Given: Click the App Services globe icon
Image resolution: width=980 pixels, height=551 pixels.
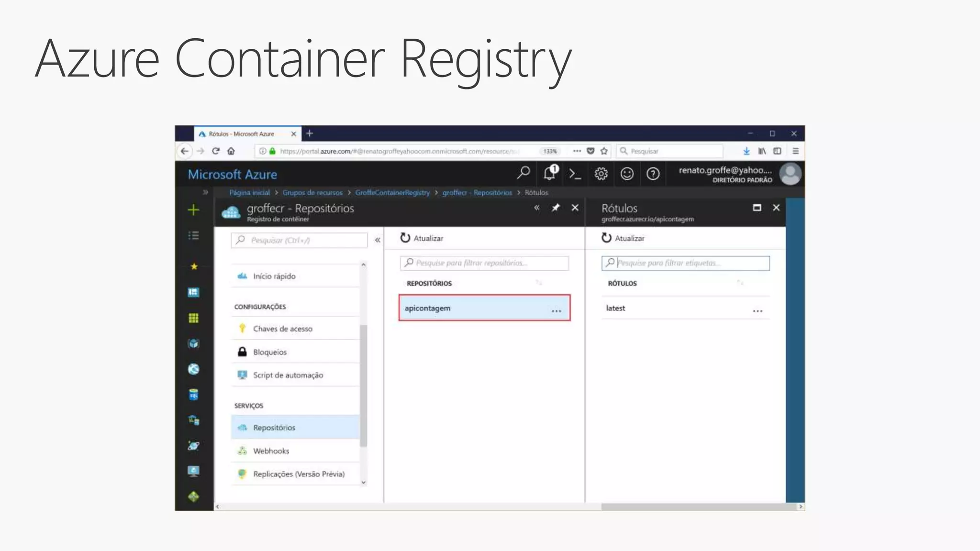Looking at the screenshot, I should pos(193,369).
